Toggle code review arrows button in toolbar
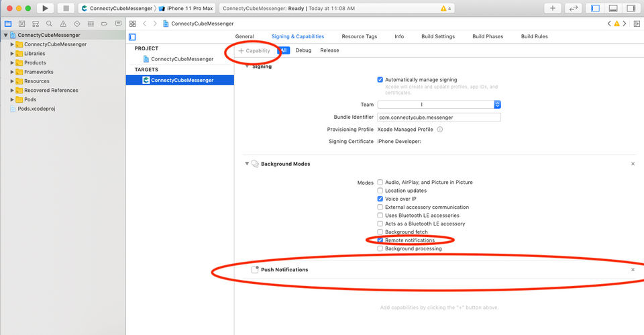This screenshot has height=335, width=644. pyautogui.click(x=574, y=8)
